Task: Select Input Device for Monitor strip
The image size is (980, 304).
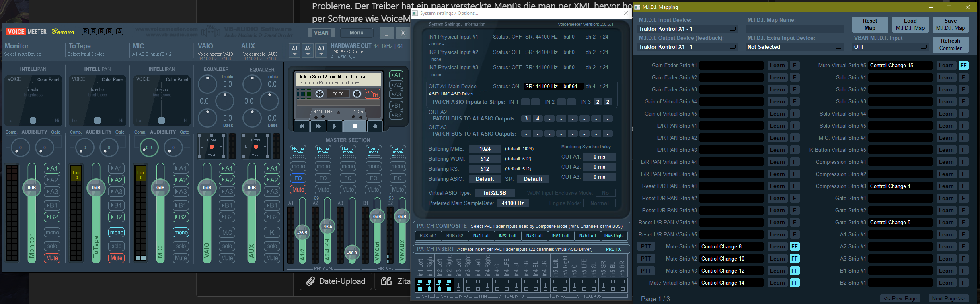Action: point(23,54)
